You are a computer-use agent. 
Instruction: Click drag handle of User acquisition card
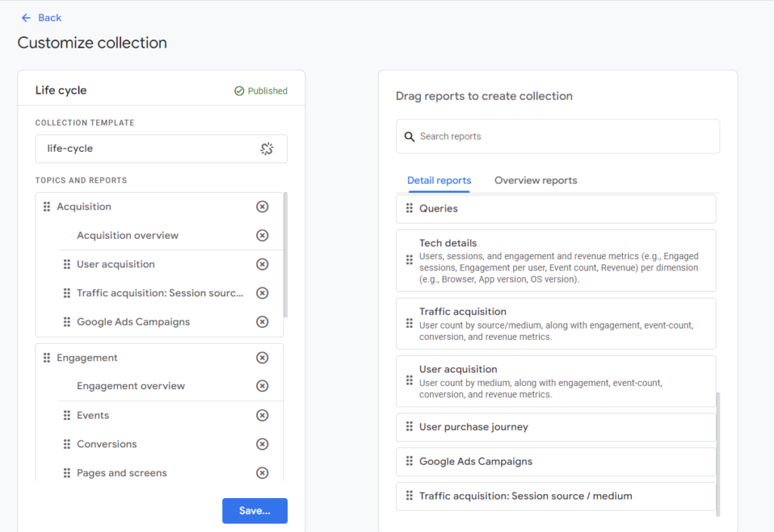point(409,381)
